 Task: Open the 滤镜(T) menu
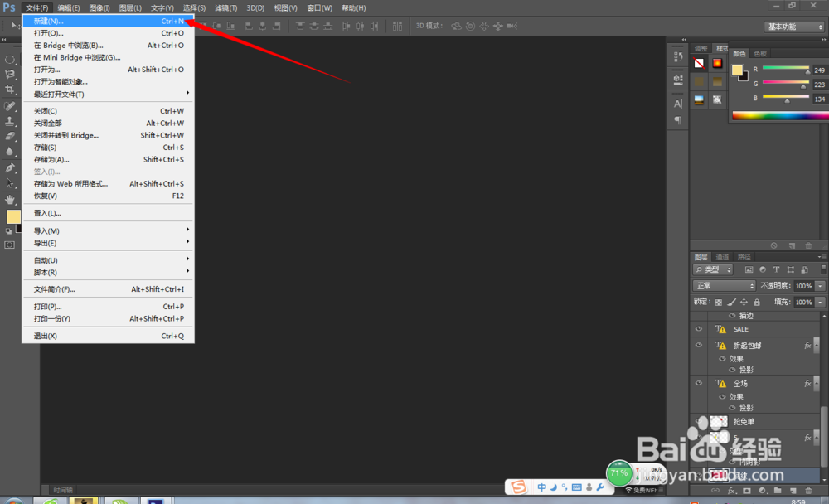click(225, 8)
